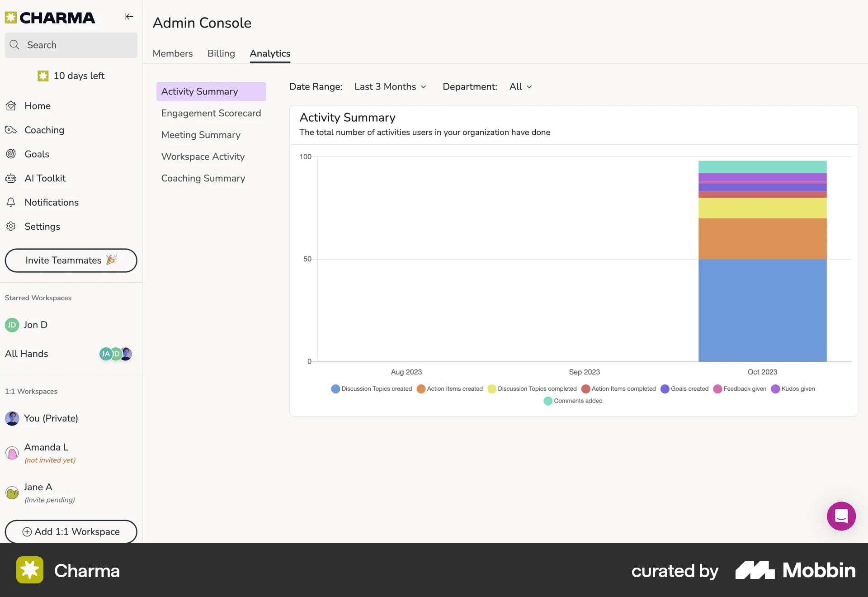Open the chat support bubble
This screenshot has height=597, width=868.
(x=841, y=516)
